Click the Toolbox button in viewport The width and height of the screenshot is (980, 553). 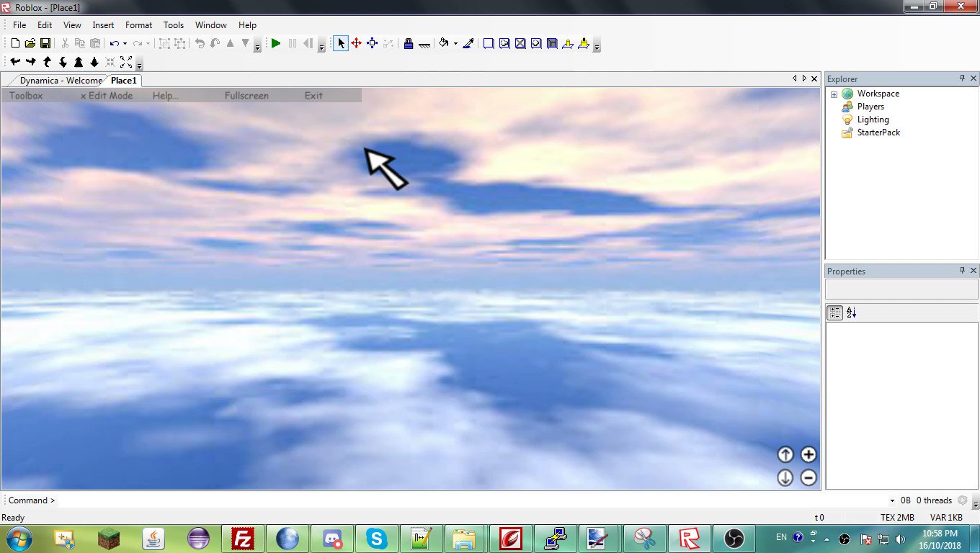click(x=26, y=96)
